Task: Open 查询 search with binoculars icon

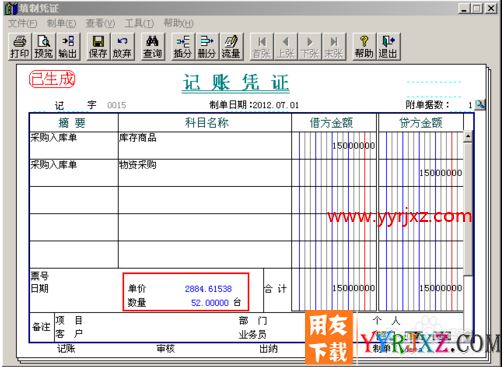Action: coord(153,46)
